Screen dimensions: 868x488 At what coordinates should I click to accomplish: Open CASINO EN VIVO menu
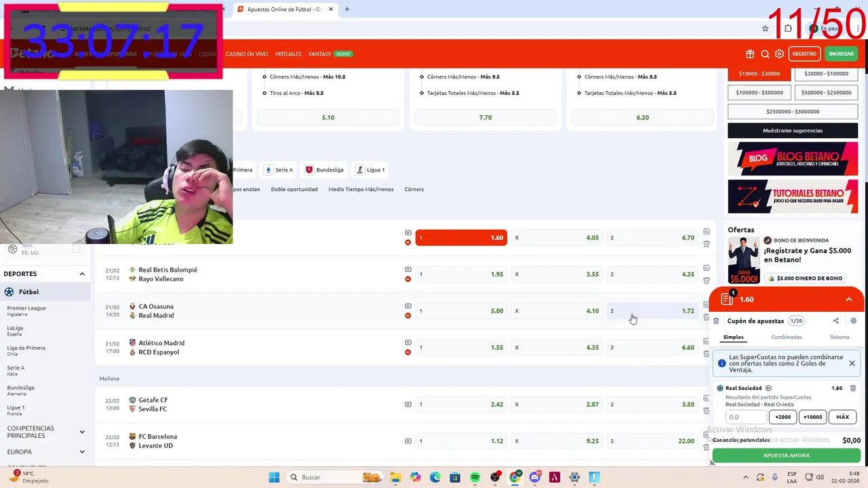pos(247,54)
